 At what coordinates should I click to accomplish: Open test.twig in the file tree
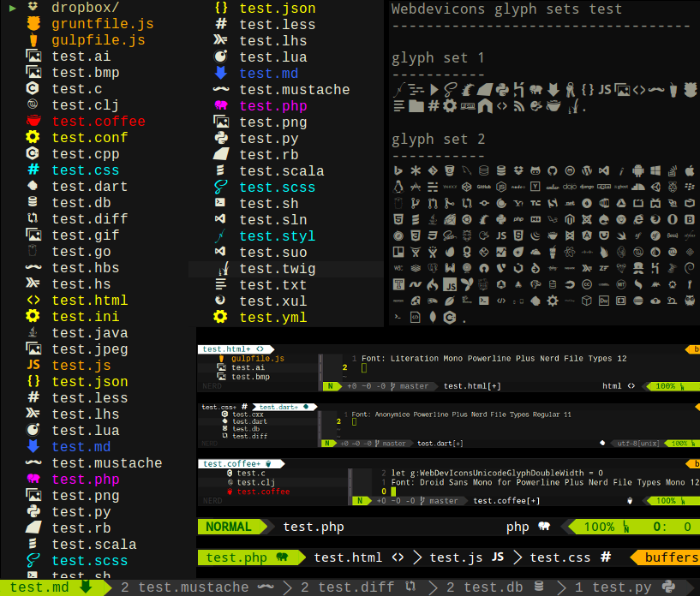[x=278, y=269]
